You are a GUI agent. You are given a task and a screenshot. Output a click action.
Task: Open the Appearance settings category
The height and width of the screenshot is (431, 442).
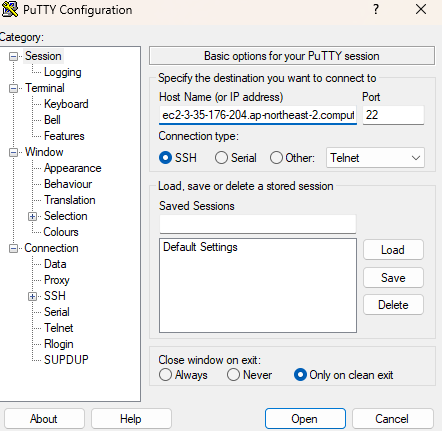coord(73,168)
